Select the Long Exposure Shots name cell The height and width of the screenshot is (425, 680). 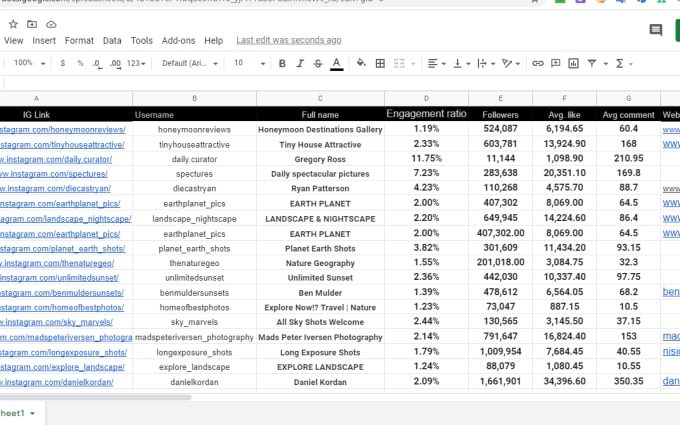click(x=320, y=352)
